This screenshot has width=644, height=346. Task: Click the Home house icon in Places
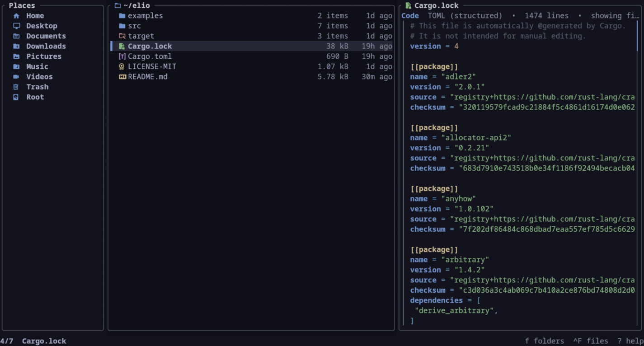point(17,15)
